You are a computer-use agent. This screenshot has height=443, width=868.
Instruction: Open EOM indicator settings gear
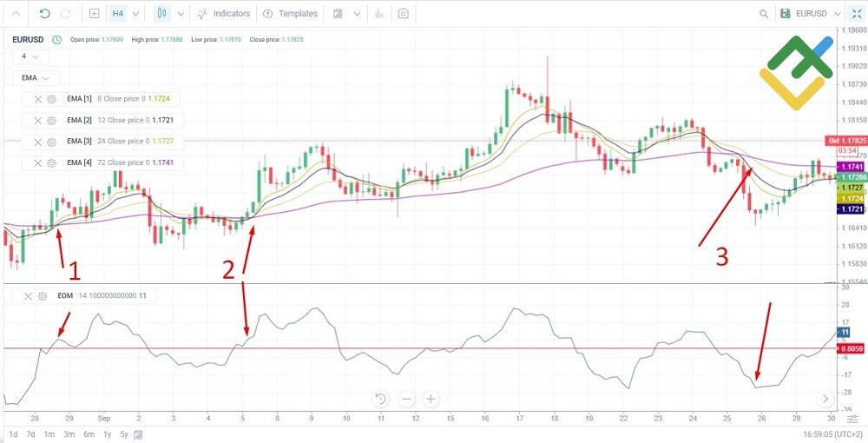[x=42, y=296]
